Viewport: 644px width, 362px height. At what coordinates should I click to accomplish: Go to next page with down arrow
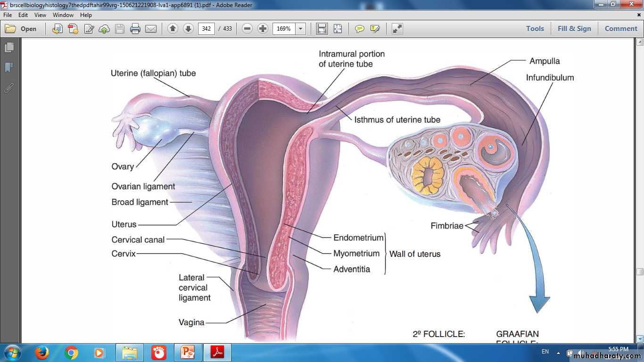(x=188, y=29)
